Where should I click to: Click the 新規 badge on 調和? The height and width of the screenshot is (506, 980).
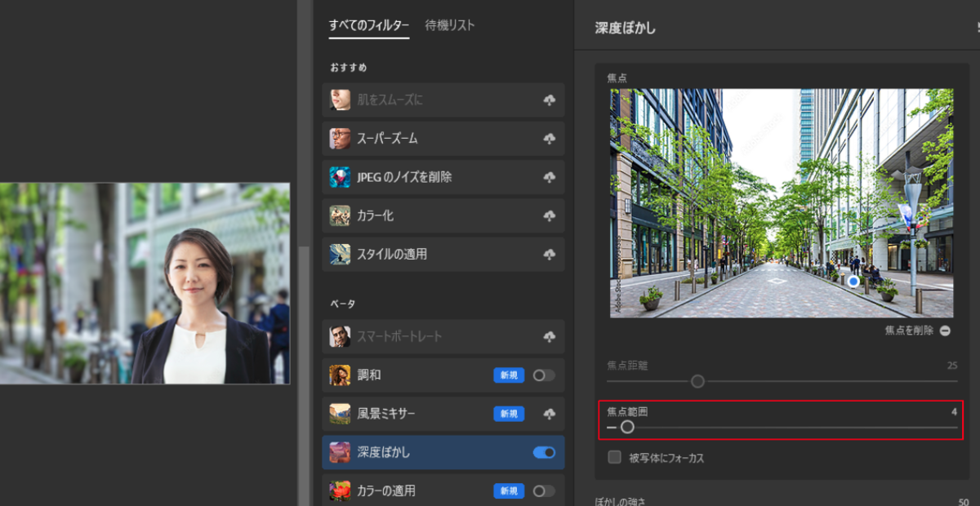point(509,375)
